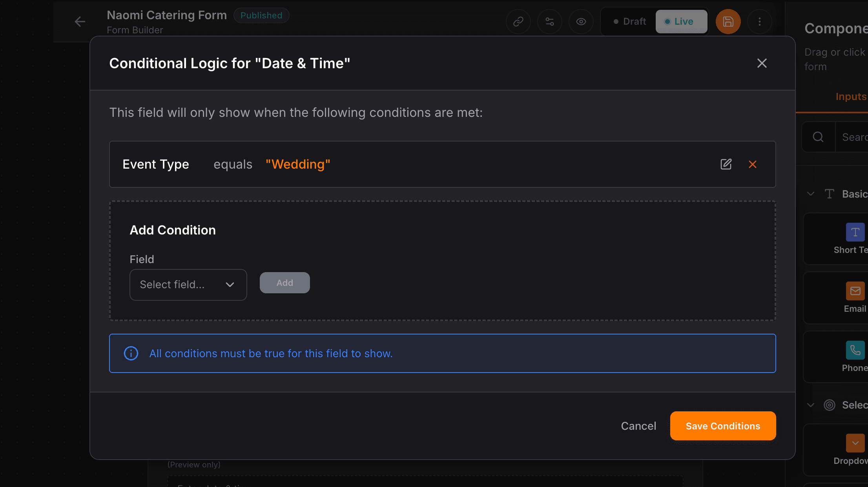
Task: Collapse the Basic components section
Action: click(x=811, y=193)
